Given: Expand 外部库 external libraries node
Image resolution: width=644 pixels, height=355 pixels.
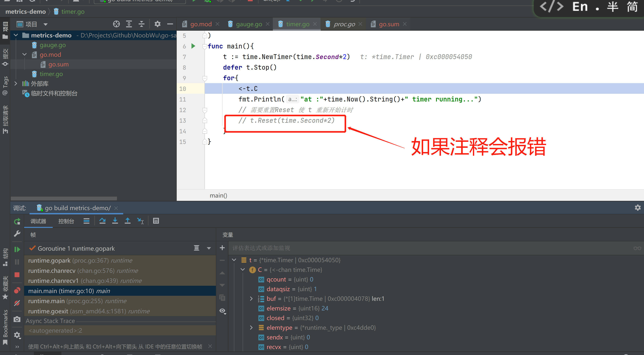Looking at the screenshot, I should (x=16, y=83).
